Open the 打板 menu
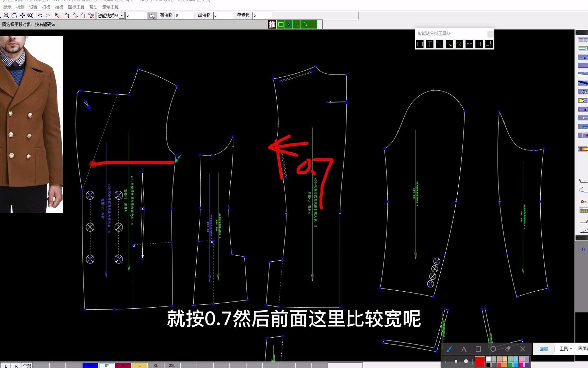 point(46,7)
